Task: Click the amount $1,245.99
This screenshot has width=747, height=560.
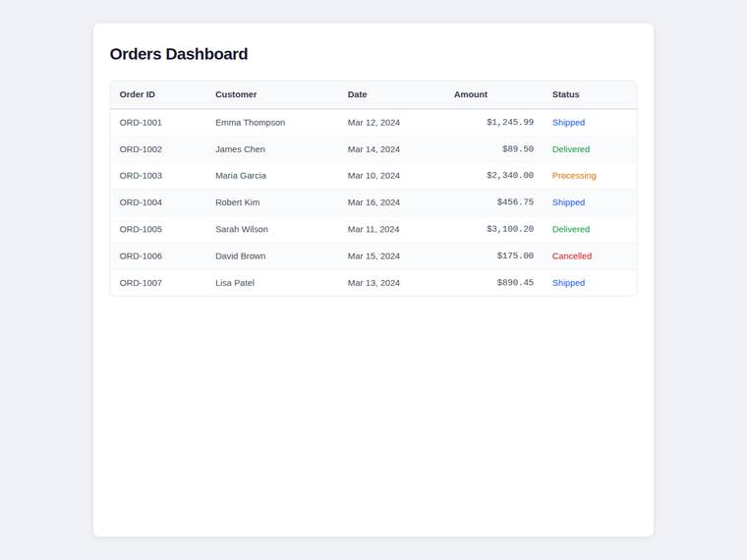Action: pos(510,123)
